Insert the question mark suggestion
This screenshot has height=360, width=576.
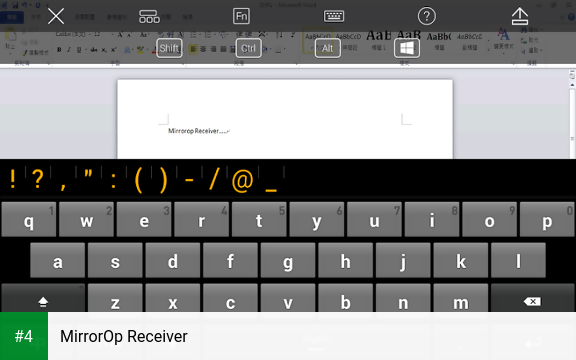[37, 179]
